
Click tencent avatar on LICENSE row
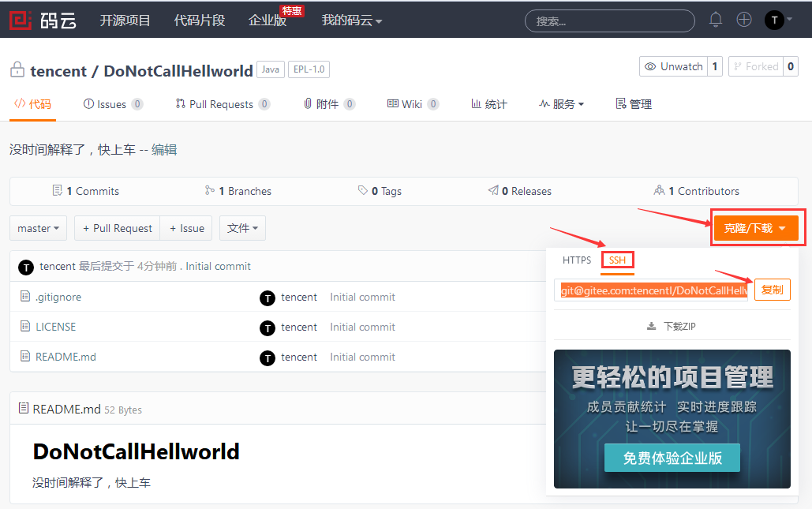coord(268,327)
